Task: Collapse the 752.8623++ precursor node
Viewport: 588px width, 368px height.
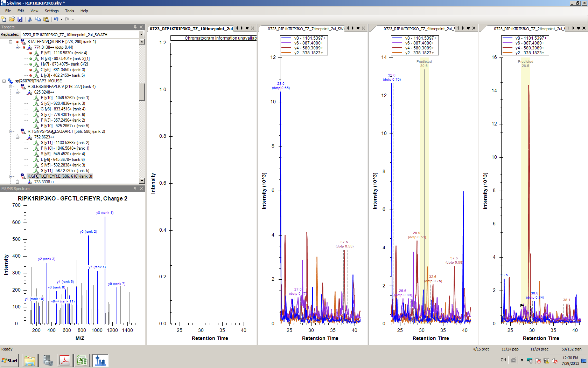Action: point(17,137)
